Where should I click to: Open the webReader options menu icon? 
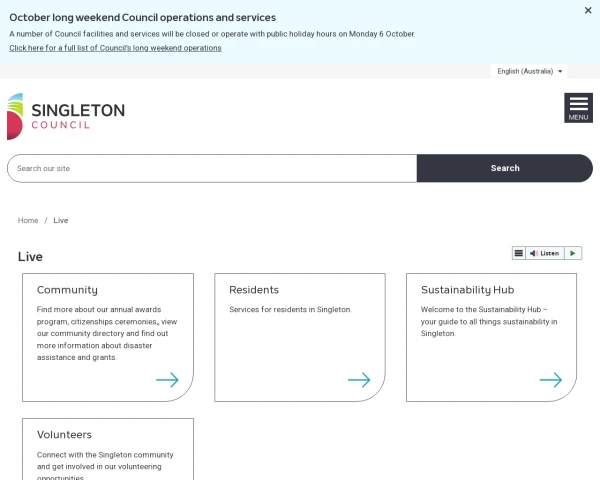coord(519,253)
